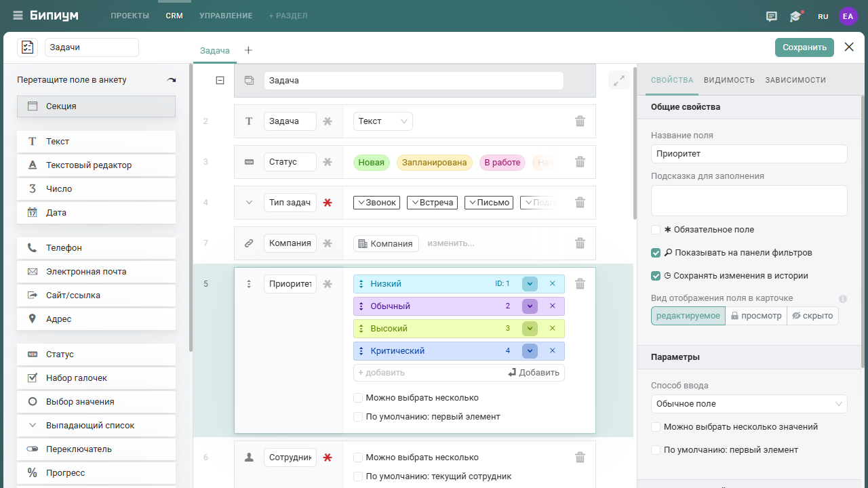Delete the Компания field with trash icon
This screenshot has height=488, width=868.
point(580,243)
